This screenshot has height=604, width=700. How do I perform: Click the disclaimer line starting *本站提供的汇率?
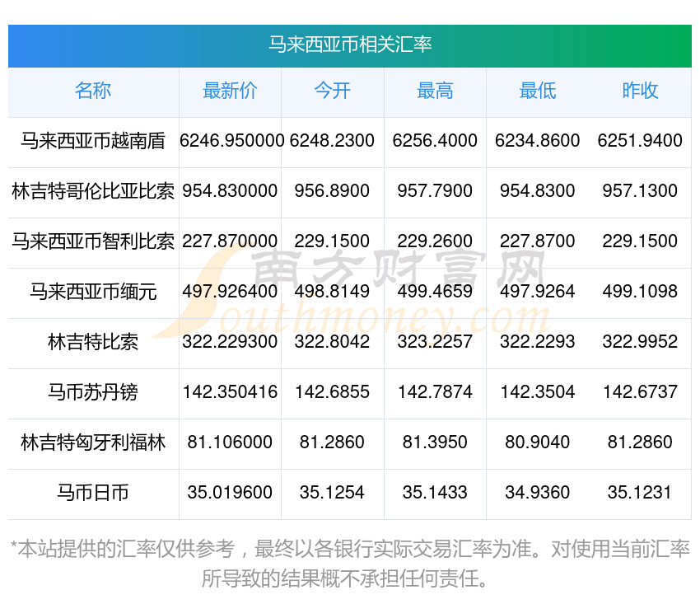[350, 549]
